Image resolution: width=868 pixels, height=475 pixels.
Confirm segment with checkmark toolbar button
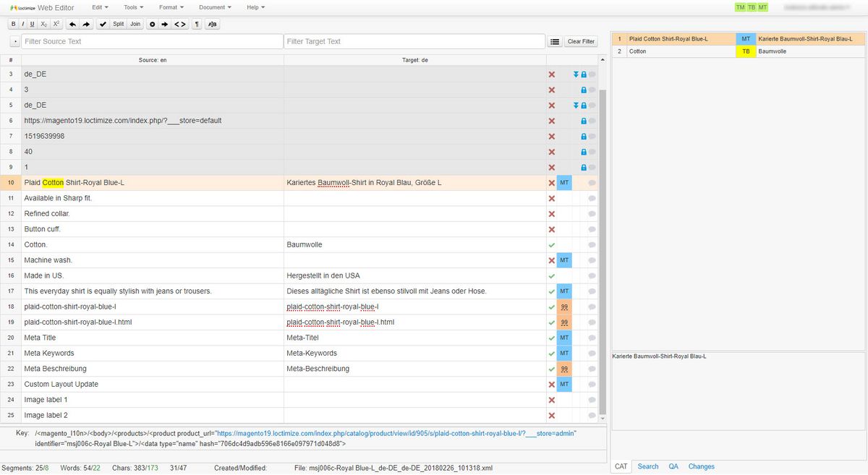(103, 24)
